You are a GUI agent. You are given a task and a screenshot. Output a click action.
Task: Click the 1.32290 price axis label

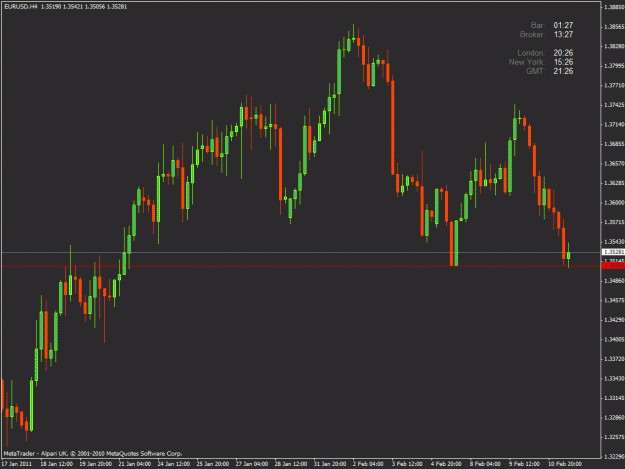[x=614, y=457]
